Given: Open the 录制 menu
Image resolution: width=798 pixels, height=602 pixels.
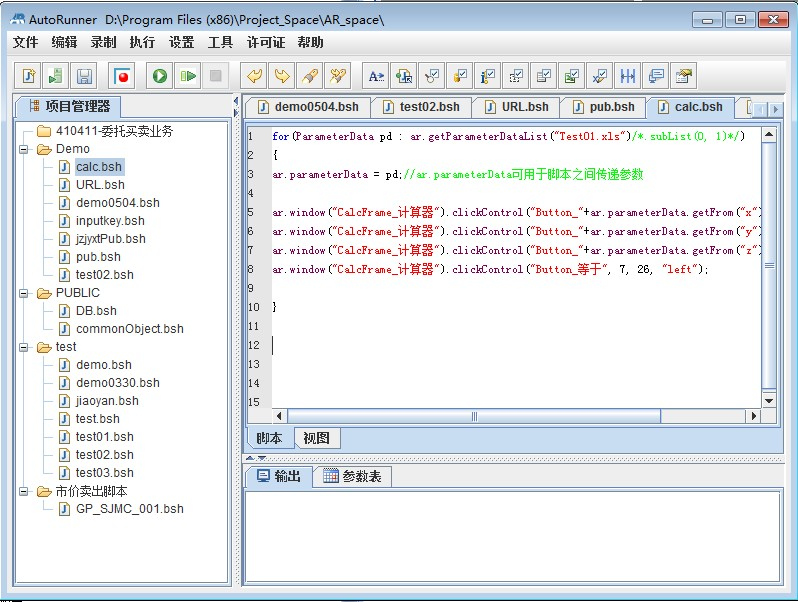Looking at the screenshot, I should pos(103,42).
